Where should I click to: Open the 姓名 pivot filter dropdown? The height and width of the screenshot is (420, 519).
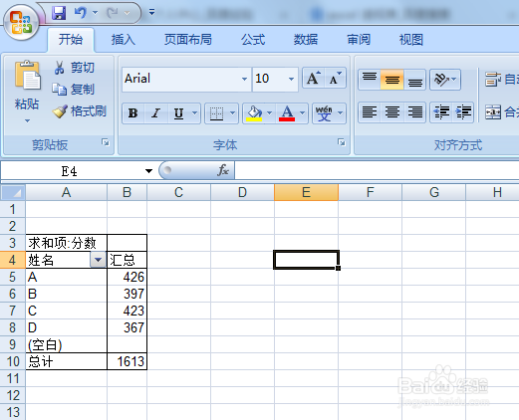click(98, 260)
